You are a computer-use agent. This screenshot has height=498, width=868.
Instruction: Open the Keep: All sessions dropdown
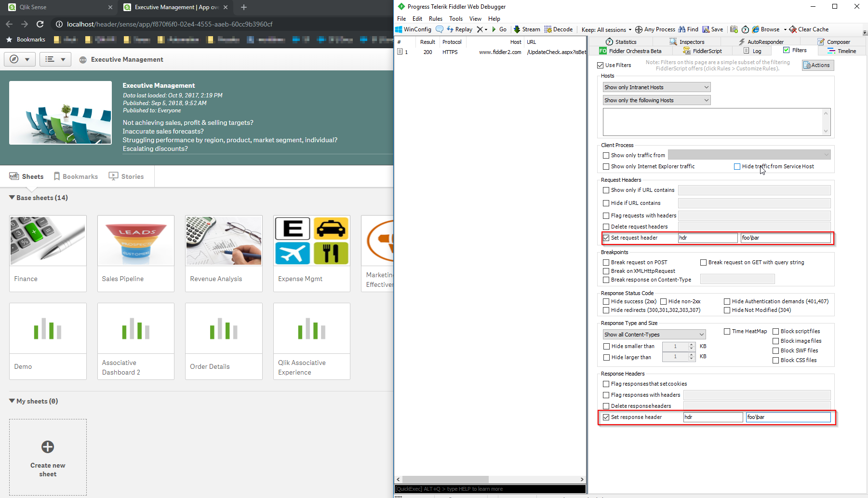(606, 29)
